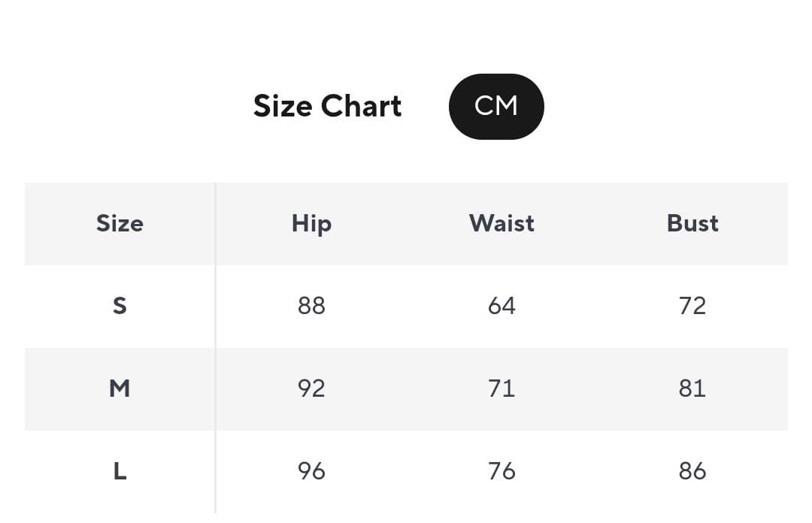812x523 pixels.
Task: Click the hip value 96
Action: click(x=311, y=471)
